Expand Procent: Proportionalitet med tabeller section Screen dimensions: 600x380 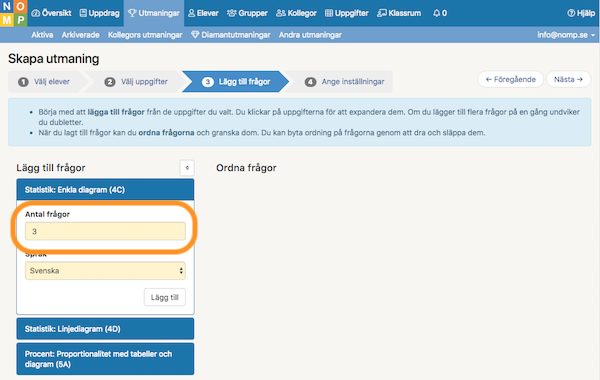point(105,359)
